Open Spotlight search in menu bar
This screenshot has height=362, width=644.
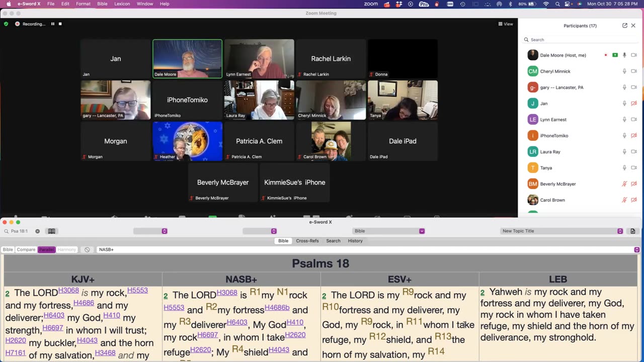coord(557,4)
